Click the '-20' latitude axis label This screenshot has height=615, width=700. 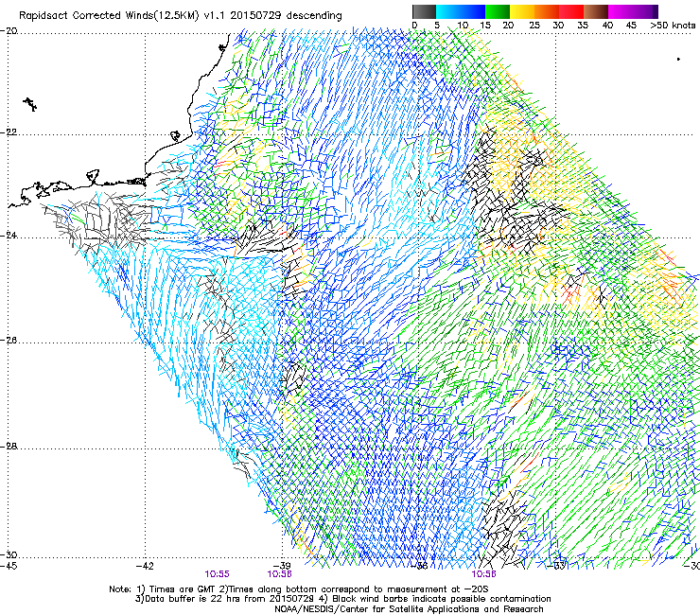[x=9, y=31]
